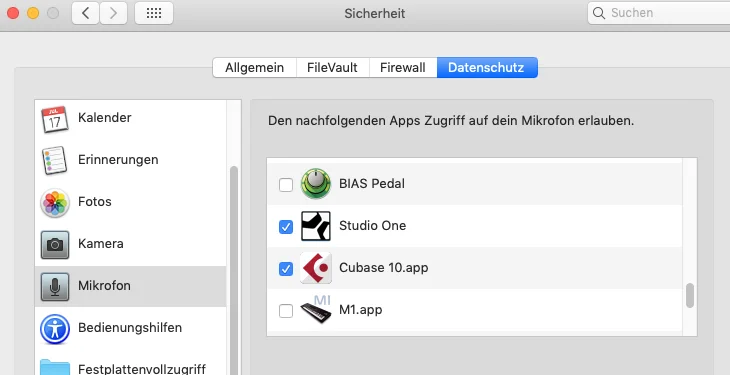Click the sidebar category list scrollbar

click(234, 270)
